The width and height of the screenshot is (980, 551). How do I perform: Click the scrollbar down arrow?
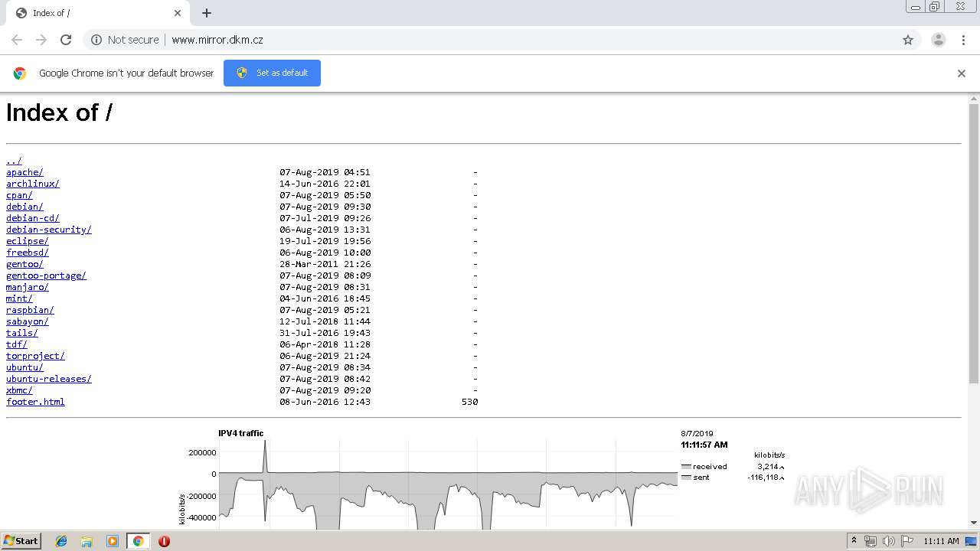coord(974,523)
